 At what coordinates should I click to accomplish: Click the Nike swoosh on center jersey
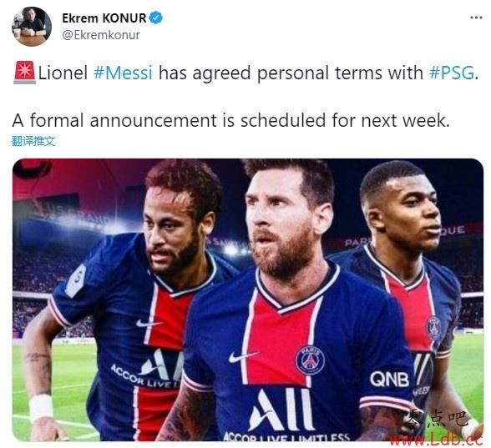click(x=243, y=357)
